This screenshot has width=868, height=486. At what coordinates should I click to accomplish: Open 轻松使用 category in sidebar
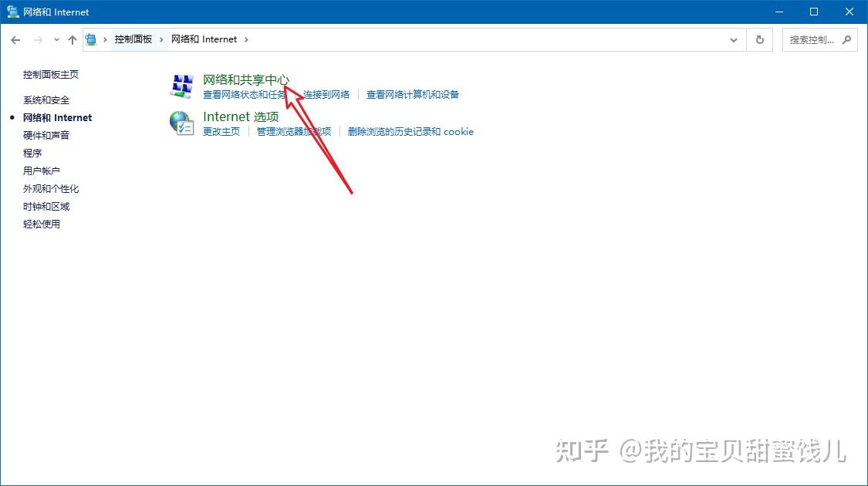42,224
